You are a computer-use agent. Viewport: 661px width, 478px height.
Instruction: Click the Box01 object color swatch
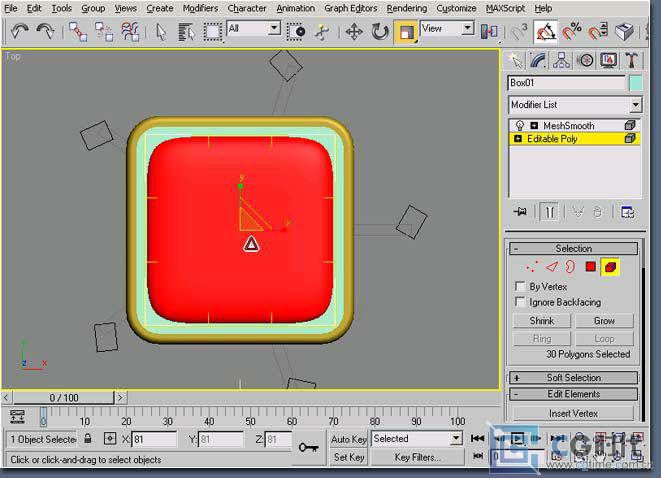[x=636, y=83]
